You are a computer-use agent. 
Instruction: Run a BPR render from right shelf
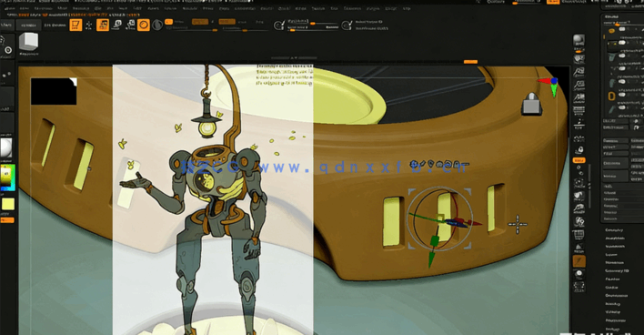click(x=579, y=40)
